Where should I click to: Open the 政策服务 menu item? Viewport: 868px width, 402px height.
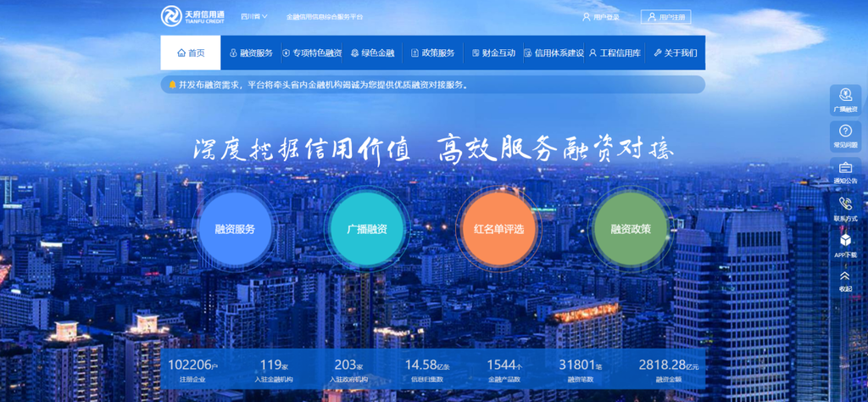(x=433, y=53)
